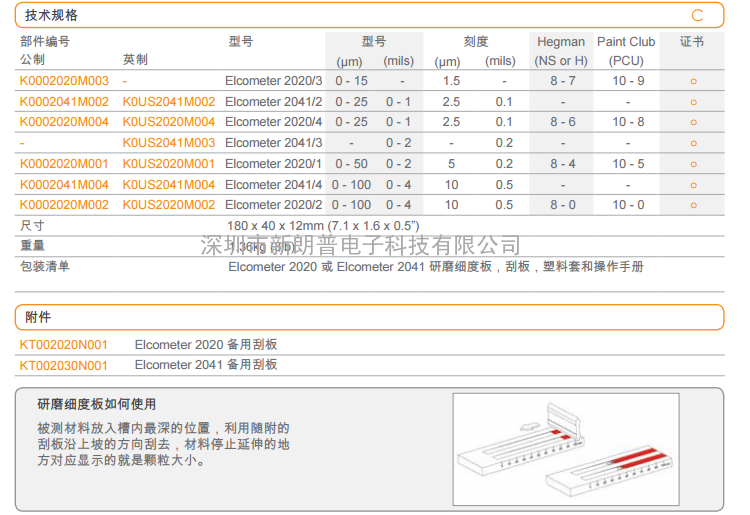Click model name Elcometer 2020/4
Image resolution: width=750 pixels, height=515 pixels.
(274, 122)
